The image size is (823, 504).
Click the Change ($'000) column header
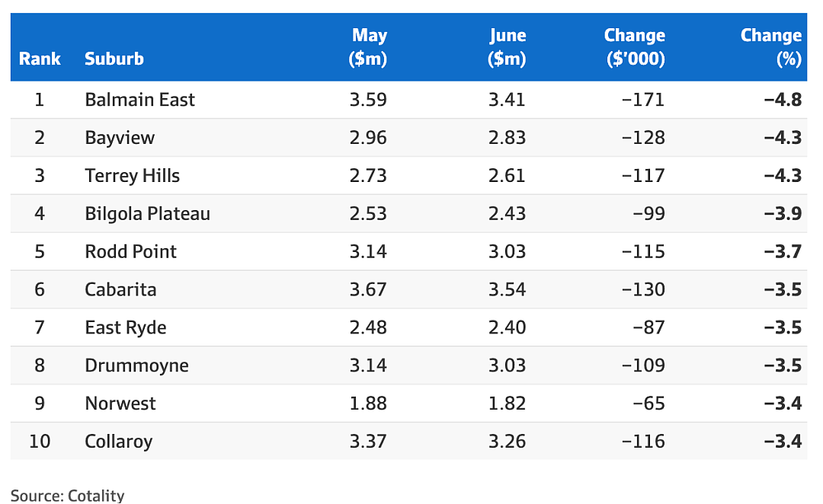click(635, 46)
